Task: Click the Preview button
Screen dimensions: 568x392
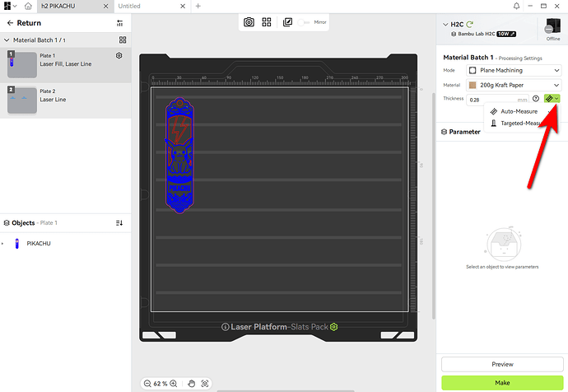Action: pos(502,365)
